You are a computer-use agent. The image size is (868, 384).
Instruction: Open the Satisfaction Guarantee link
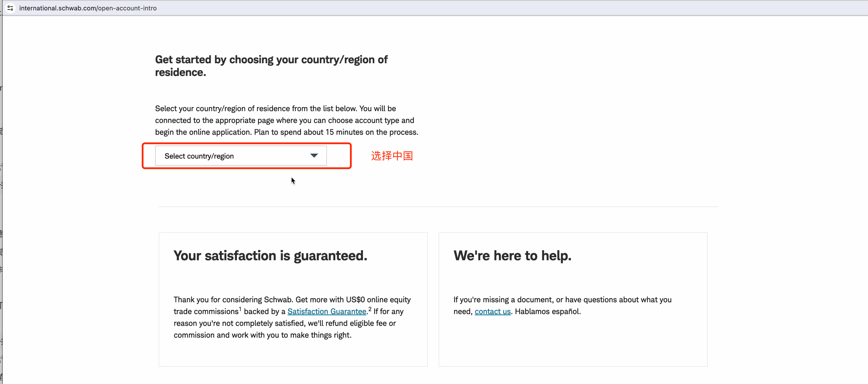coord(327,312)
